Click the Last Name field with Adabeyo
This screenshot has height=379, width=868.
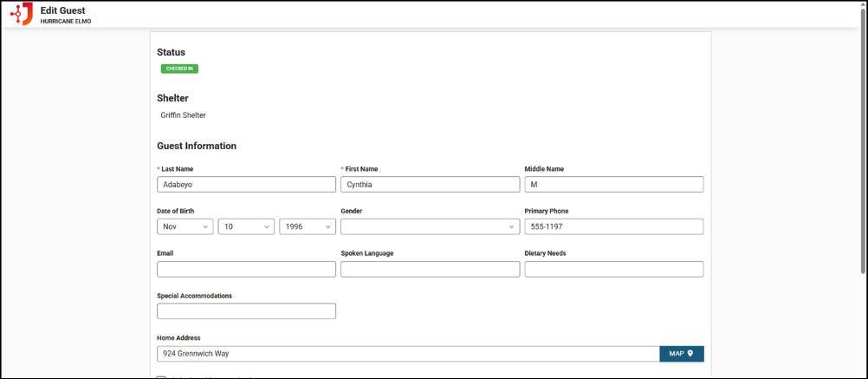pos(246,184)
